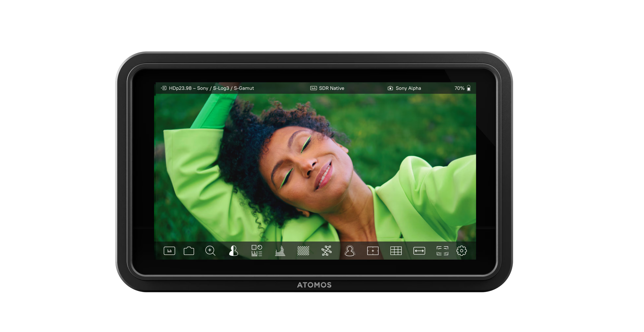This screenshot has width=644, height=332.
Task: Open the HDp23.98 – Sony / S-Log3 / S-Gamut input info
Action: [211, 88]
